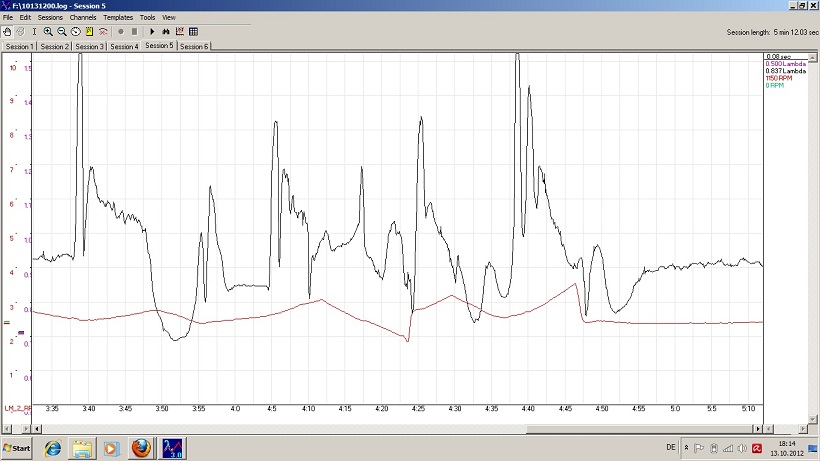Open the Channels menu

[83, 17]
